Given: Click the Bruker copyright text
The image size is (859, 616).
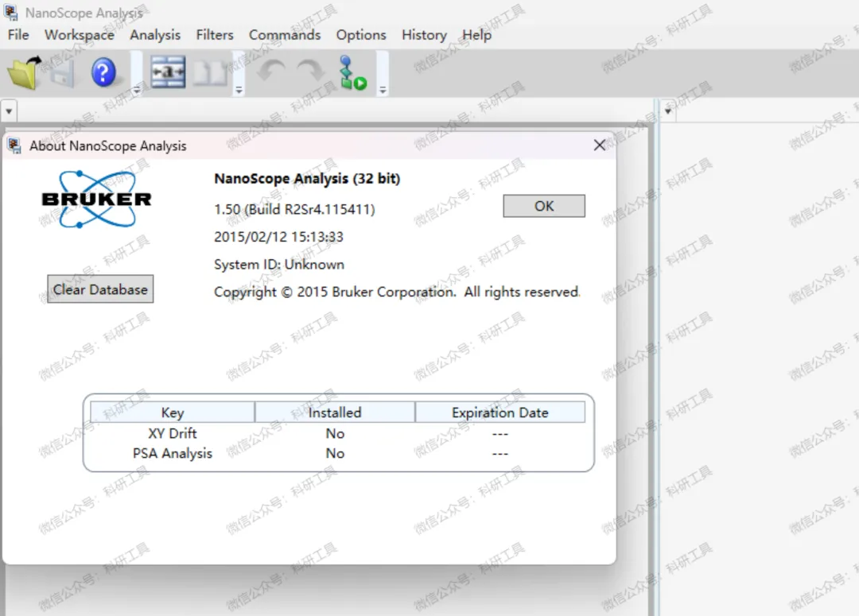Looking at the screenshot, I should click(x=397, y=292).
